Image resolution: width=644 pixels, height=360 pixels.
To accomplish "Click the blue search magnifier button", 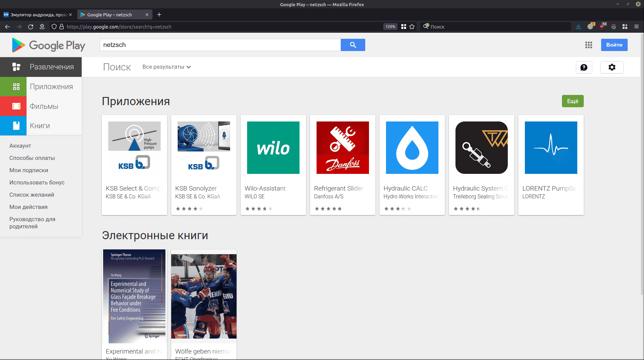I will [x=353, y=45].
